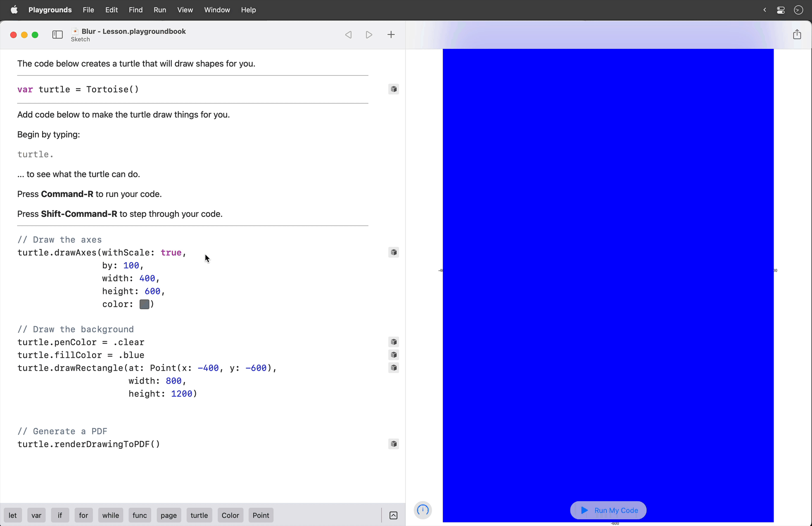Viewport: 812px width, 526px height.
Task: Click the cube icon beside fillColor line
Action: point(393,355)
